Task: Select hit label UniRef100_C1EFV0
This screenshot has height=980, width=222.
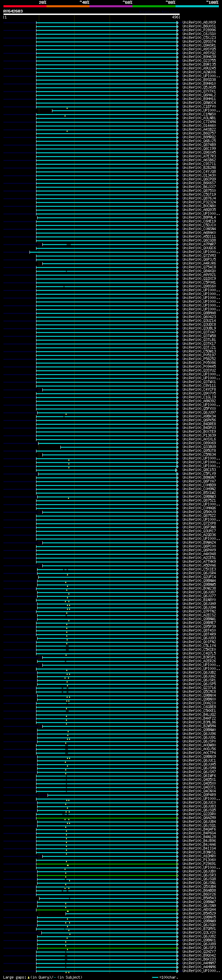Action: click(x=199, y=106)
